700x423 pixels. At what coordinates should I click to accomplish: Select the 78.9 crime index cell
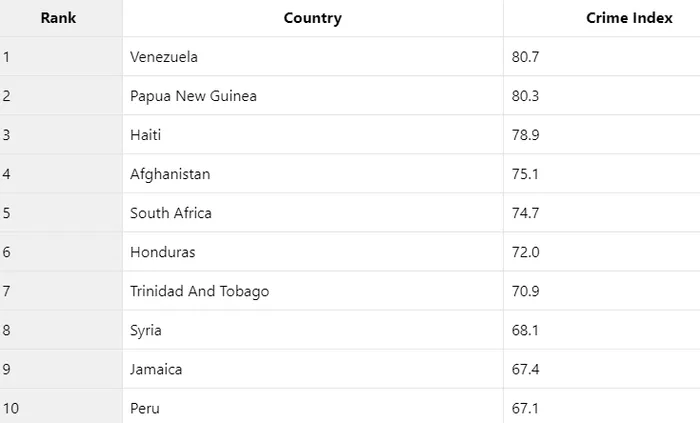point(525,135)
